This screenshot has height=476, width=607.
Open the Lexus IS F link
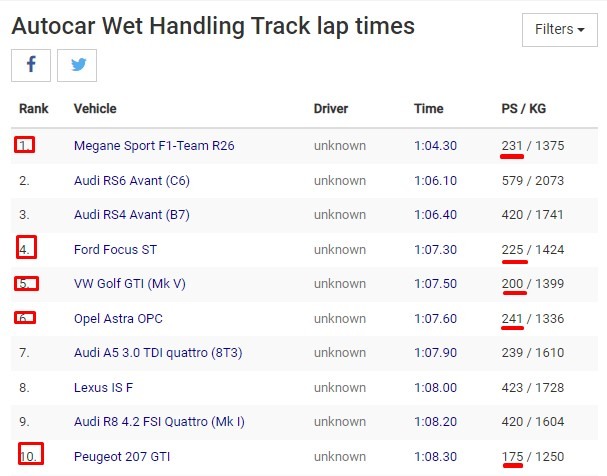tap(103, 387)
